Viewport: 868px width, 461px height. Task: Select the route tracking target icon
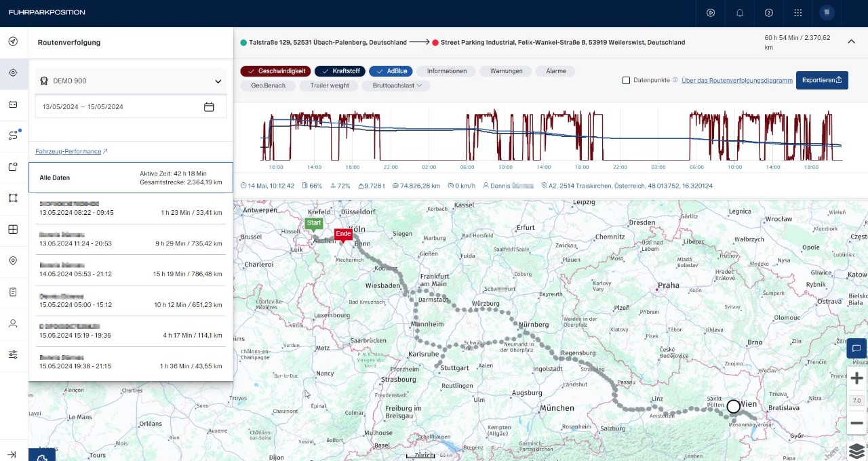13,73
